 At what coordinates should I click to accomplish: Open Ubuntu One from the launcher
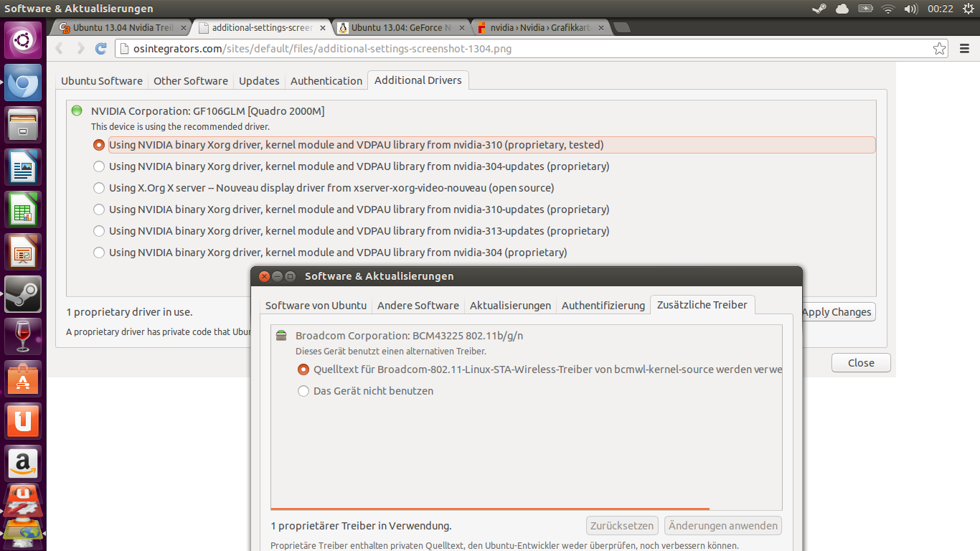click(23, 422)
